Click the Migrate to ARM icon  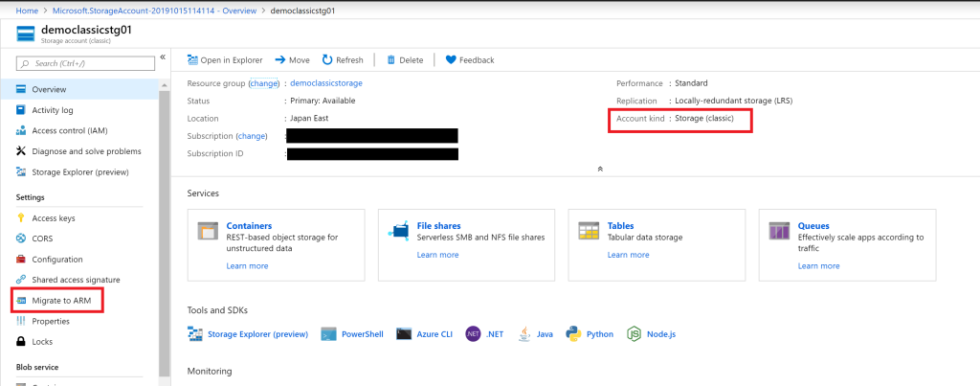[x=21, y=301]
